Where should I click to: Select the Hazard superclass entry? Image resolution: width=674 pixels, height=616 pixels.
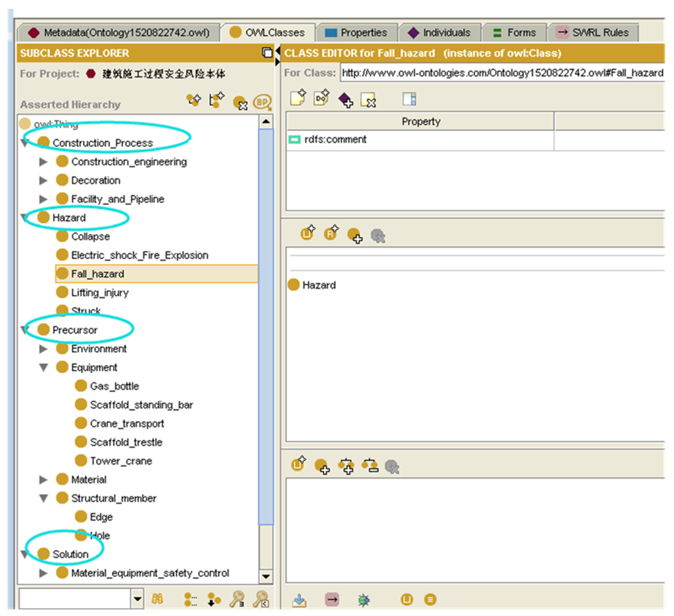[x=319, y=285]
